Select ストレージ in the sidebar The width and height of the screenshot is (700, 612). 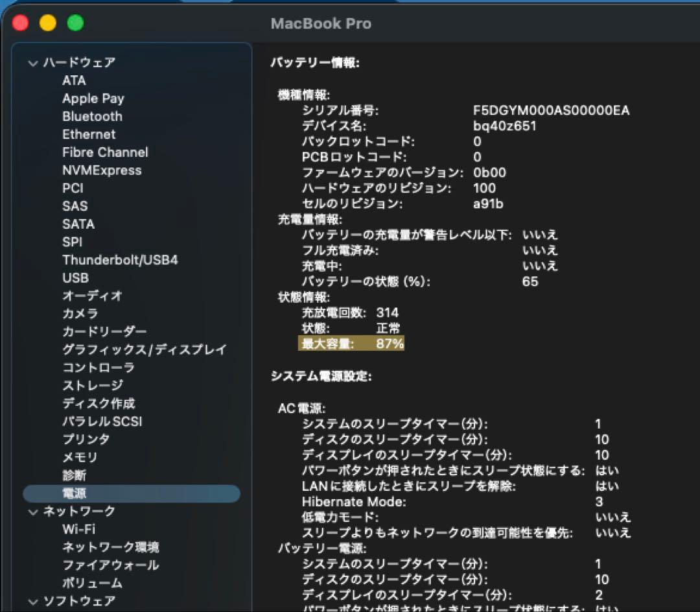pyautogui.click(x=93, y=385)
